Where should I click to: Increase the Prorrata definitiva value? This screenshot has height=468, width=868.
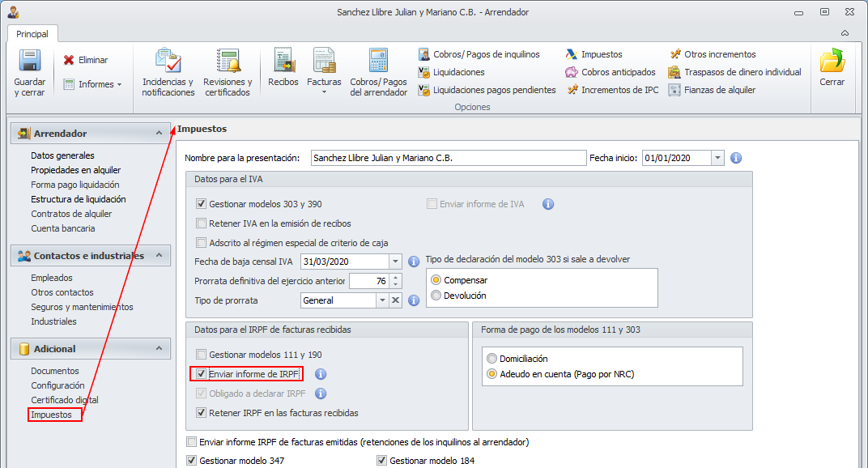395,277
